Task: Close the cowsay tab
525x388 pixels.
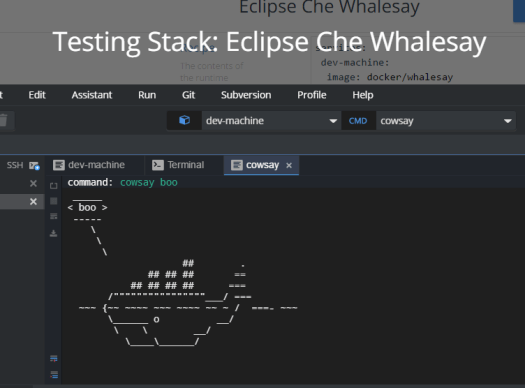Action: pos(289,165)
